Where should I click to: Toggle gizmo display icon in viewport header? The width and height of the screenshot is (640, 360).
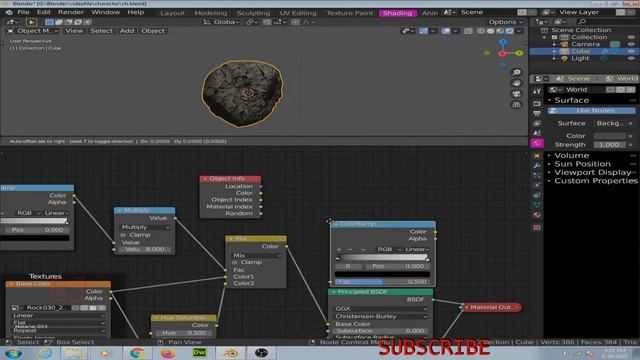423,31
